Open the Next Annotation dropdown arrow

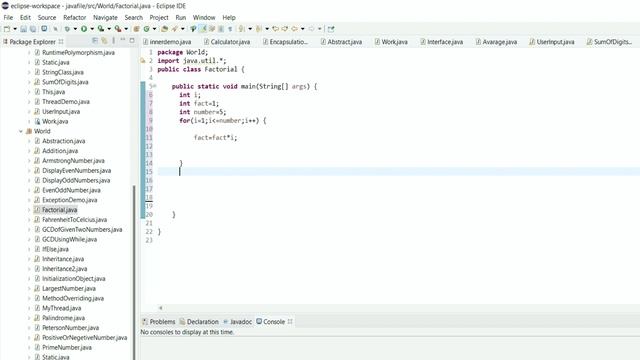(250, 29)
